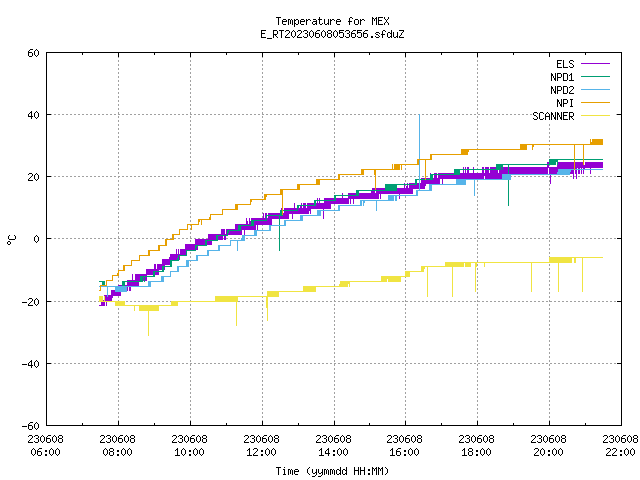The image size is (640, 480).
Task: Click the light blue NPD2 legend line sample
Action: [595, 90]
